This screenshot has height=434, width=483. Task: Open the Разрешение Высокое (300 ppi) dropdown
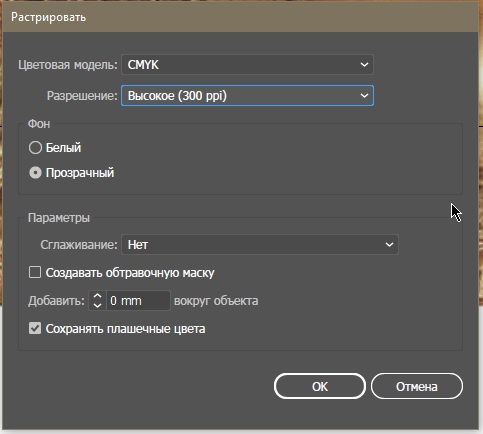247,96
